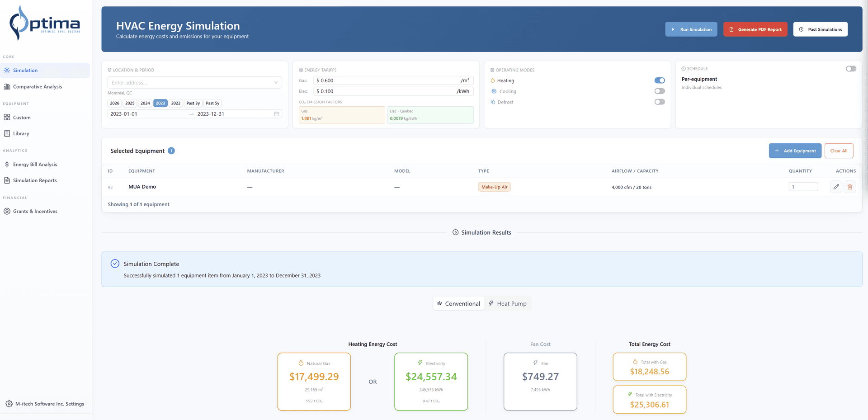Click the end date 2023-12-31
Screen dimensions: 868x420
click(211, 114)
